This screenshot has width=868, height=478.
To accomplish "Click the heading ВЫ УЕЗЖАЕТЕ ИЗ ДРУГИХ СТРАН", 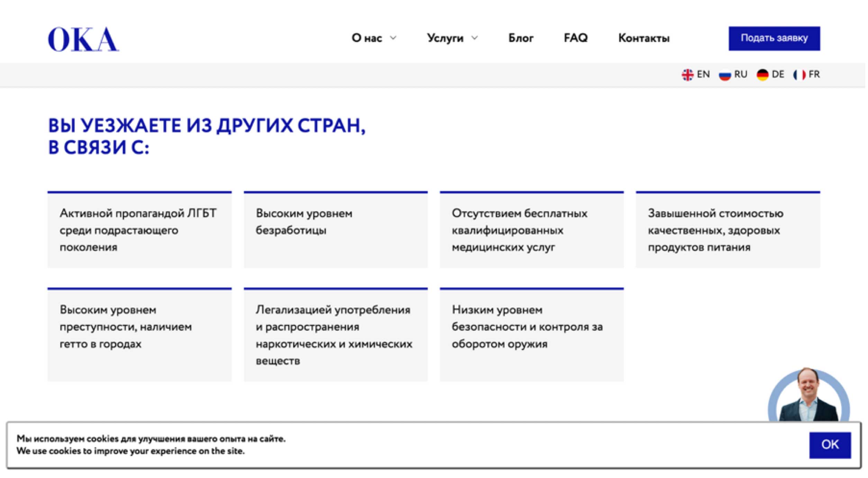I will pyautogui.click(x=207, y=126).
